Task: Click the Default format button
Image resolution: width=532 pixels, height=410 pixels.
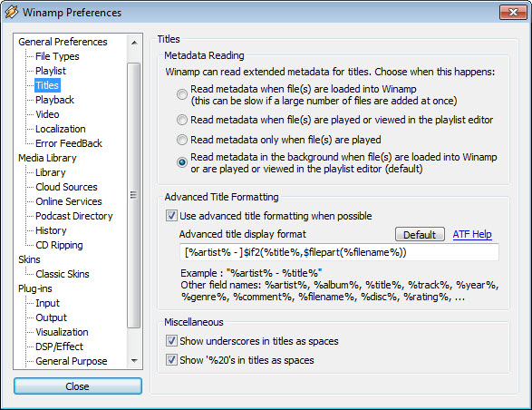Action: pos(420,234)
